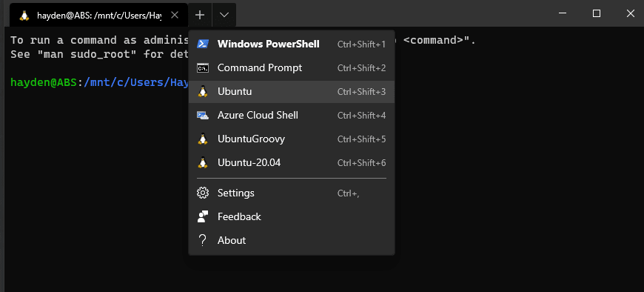Open the Azure Cloud Shell entry
The width and height of the screenshot is (644, 292).
(x=292, y=115)
